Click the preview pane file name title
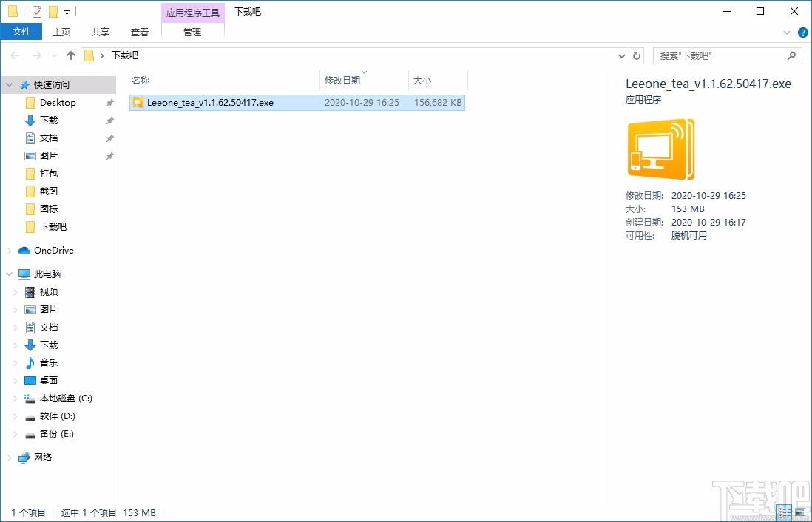 coord(708,84)
